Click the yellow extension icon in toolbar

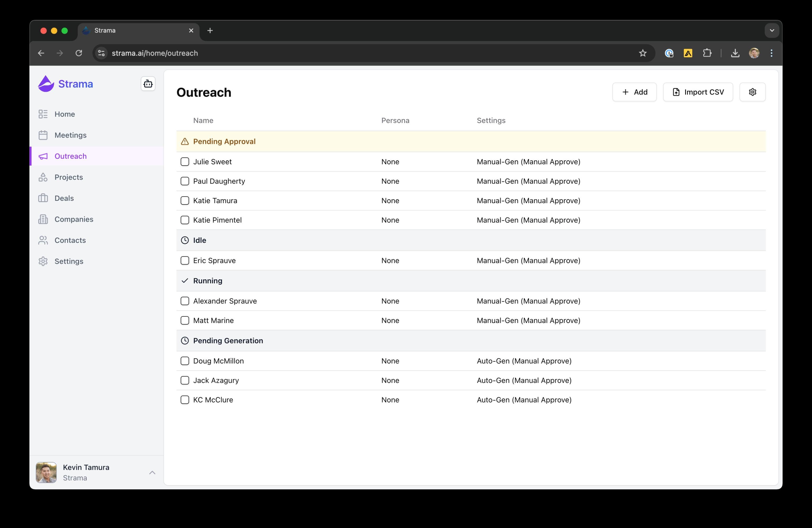coord(688,53)
